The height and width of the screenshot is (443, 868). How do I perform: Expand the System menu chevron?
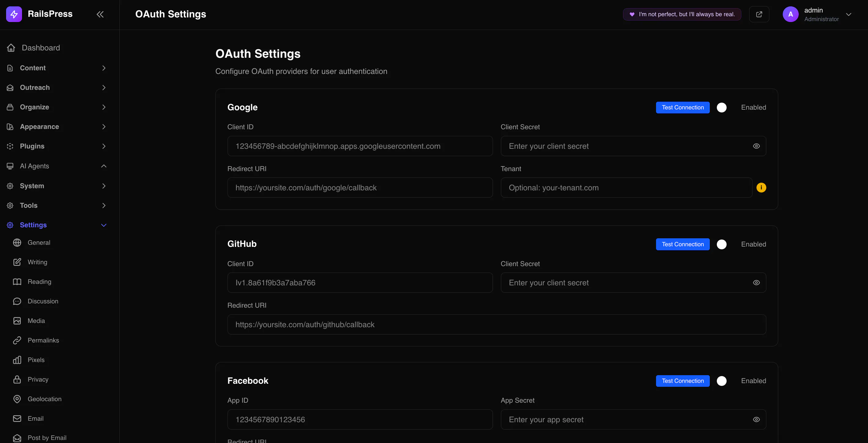(x=104, y=186)
